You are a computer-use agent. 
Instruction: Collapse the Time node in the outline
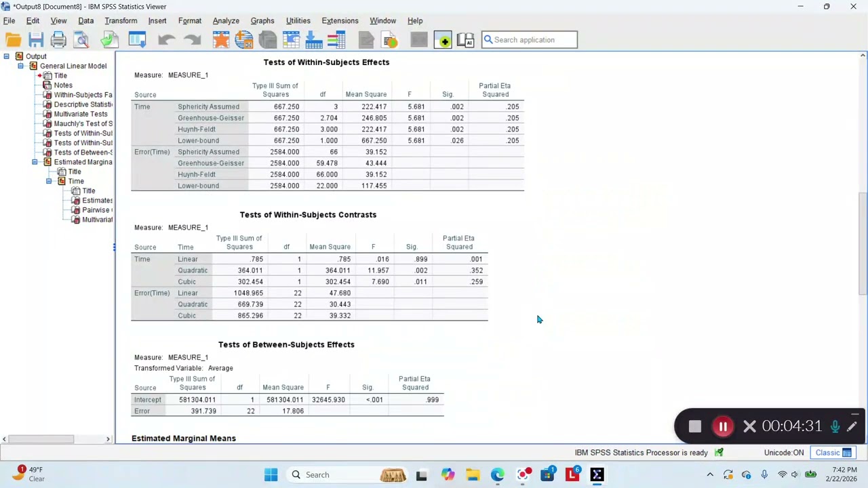click(49, 181)
